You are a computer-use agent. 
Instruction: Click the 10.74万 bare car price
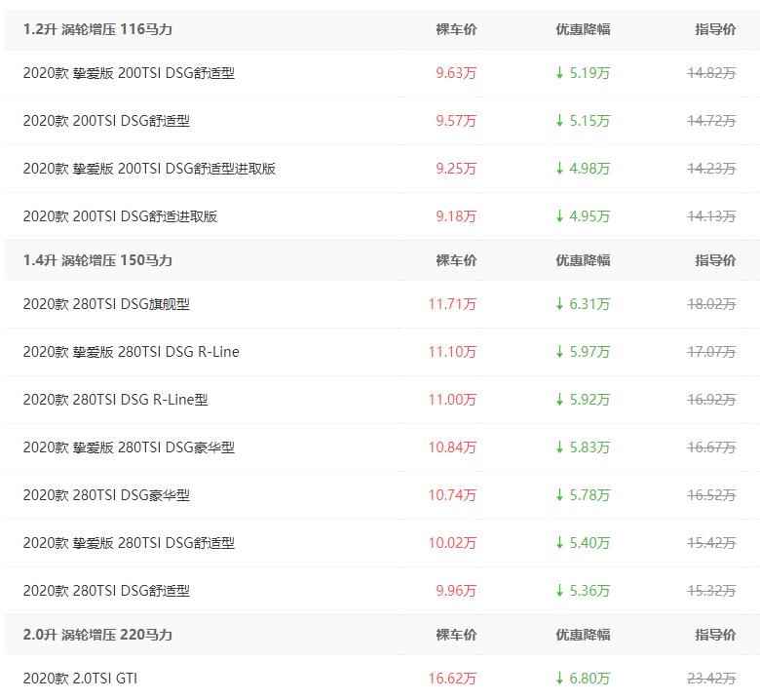point(452,495)
